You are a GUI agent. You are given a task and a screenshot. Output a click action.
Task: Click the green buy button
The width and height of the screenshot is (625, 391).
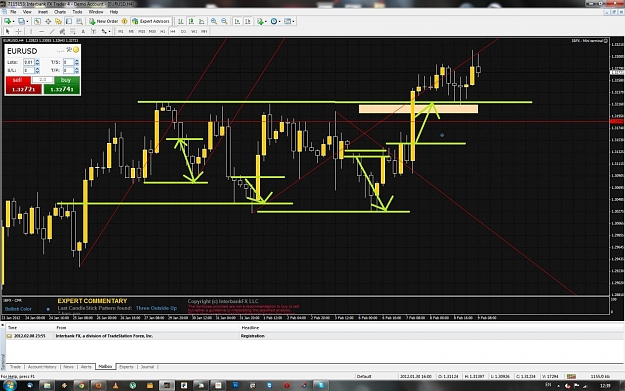point(62,85)
